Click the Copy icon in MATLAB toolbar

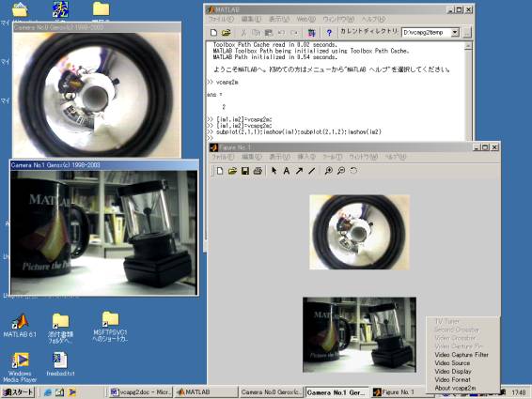point(257,33)
